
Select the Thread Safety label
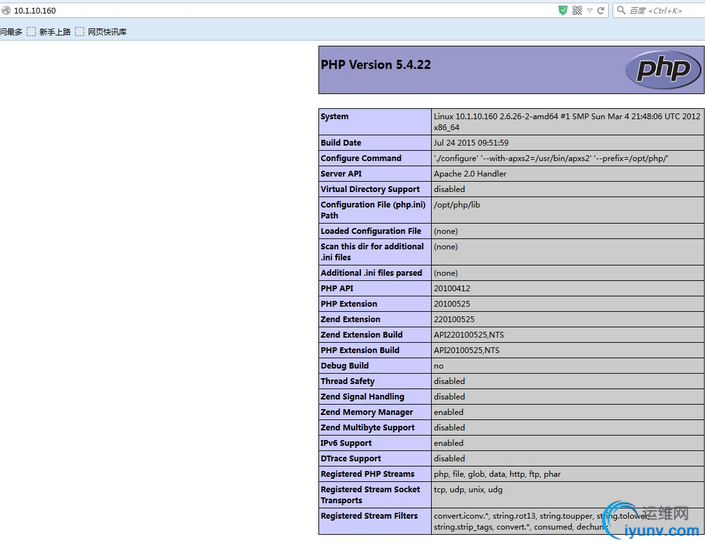348,381
